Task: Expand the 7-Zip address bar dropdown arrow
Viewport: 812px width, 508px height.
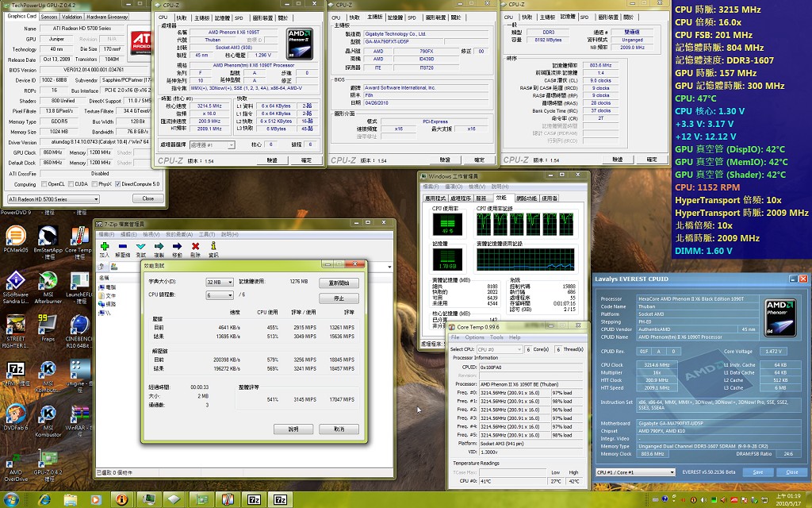Action: (389, 267)
